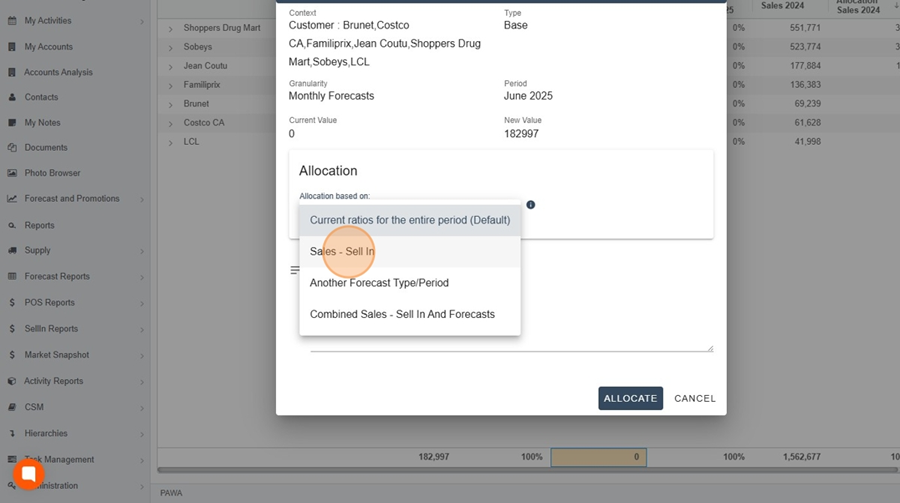Open the orange chat support bubble
The width and height of the screenshot is (900, 503).
[29, 474]
